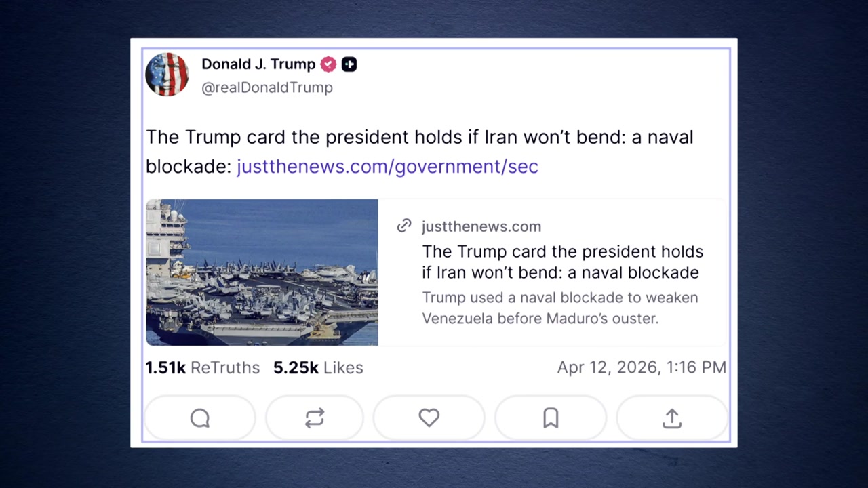The width and height of the screenshot is (868, 488).
Task: Open the Donald J. Trump display name
Action: [x=258, y=64]
